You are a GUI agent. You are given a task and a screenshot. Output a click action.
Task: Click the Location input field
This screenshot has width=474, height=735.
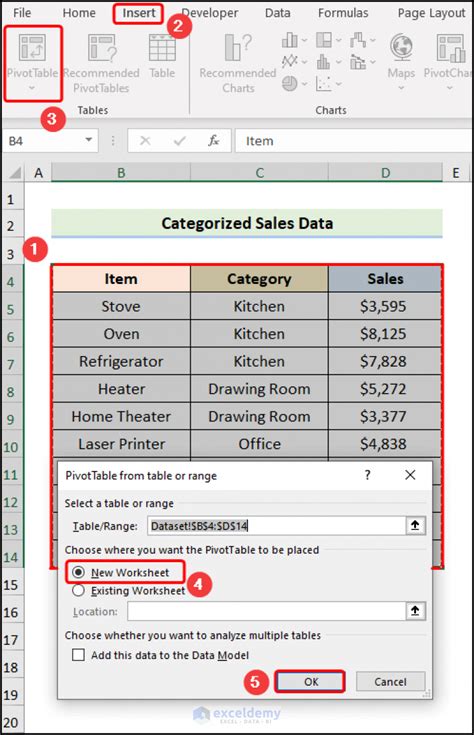tap(266, 611)
